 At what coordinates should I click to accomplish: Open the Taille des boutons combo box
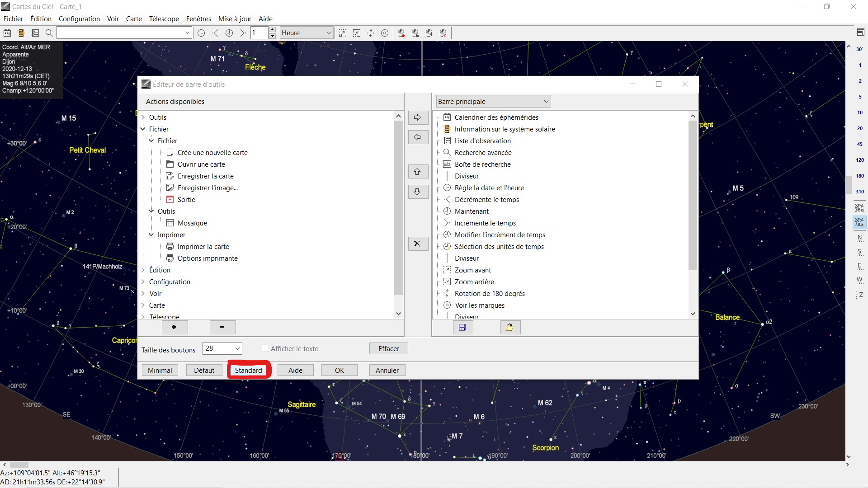222,348
